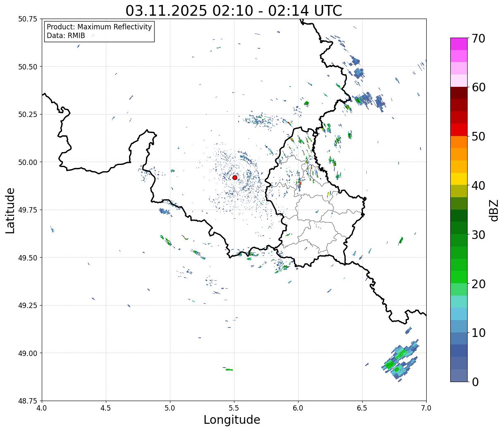The width and height of the screenshot is (504, 430).
Task: Select the light blue 10 dBZ colorbar segment
Action: (x=459, y=326)
